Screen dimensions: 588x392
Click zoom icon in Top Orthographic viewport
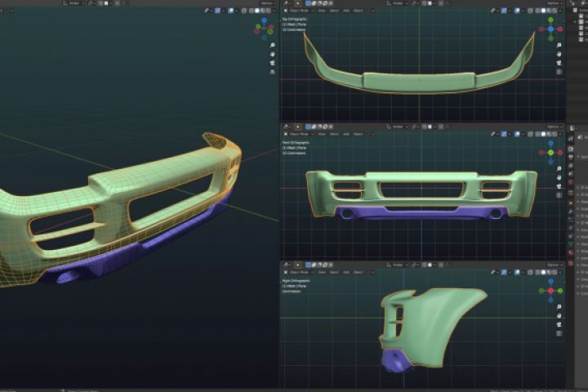[559, 45]
